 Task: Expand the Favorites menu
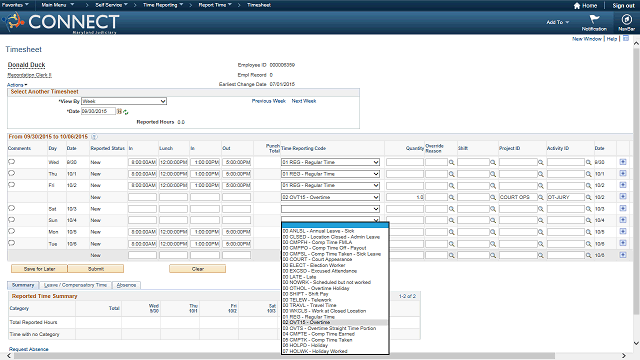(15, 5)
